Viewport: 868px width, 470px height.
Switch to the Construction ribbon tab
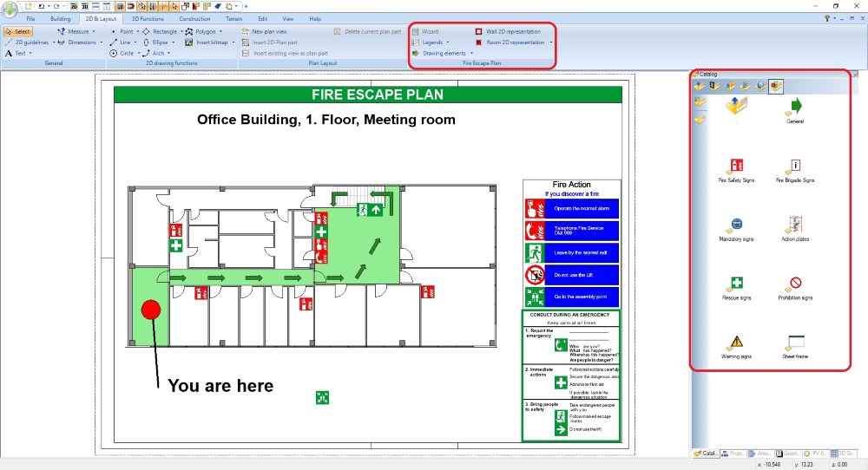pos(194,19)
